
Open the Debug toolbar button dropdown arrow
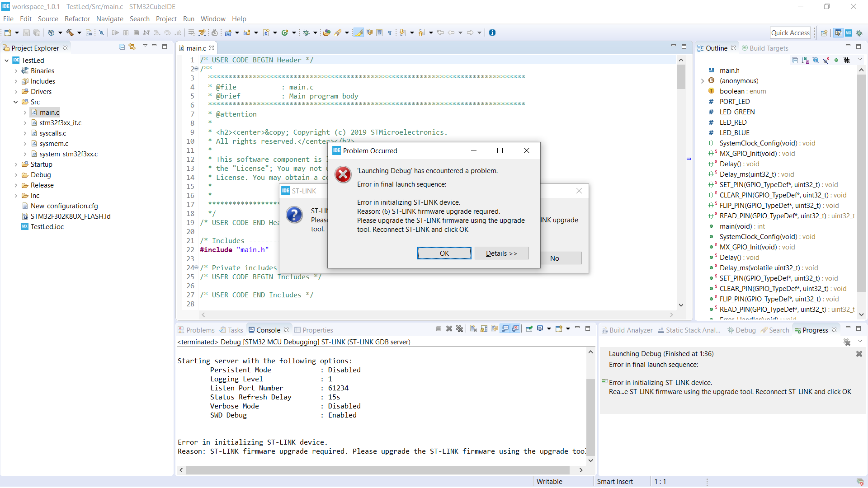pyautogui.click(x=315, y=33)
